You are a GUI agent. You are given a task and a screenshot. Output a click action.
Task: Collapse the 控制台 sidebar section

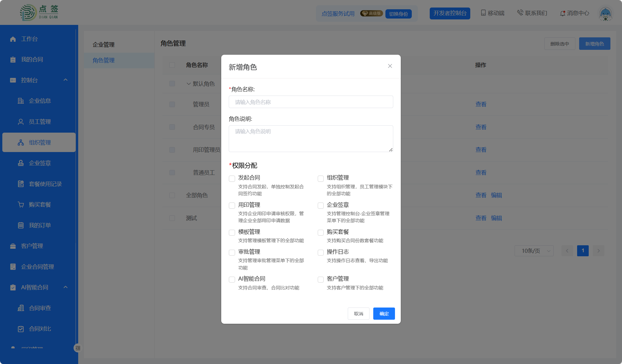click(66, 80)
